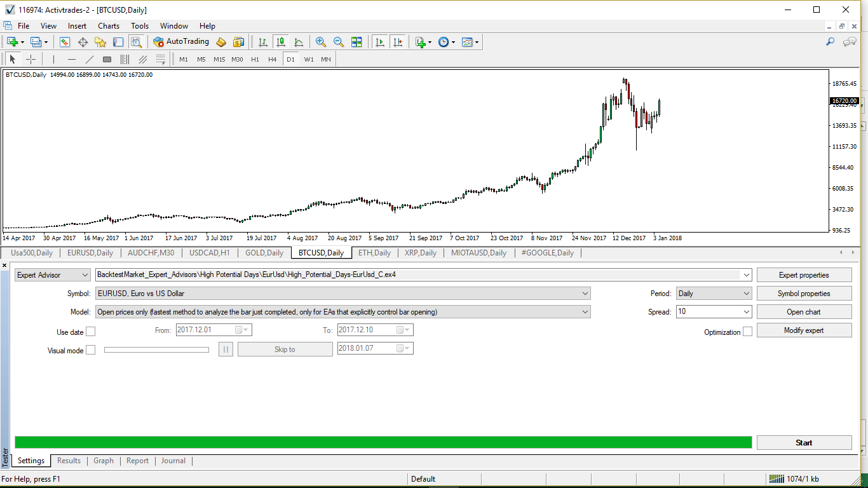Select the trendline drawing tool
The width and height of the screenshot is (868, 488).
[90, 59]
